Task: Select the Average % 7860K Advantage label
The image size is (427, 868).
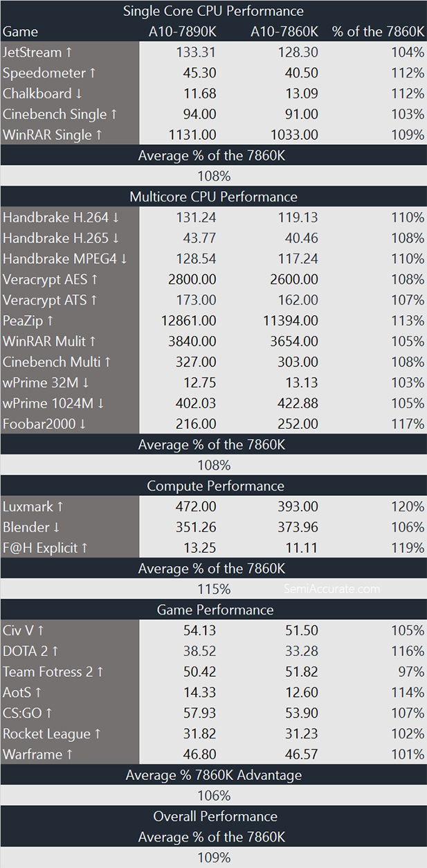Action: pos(213,775)
